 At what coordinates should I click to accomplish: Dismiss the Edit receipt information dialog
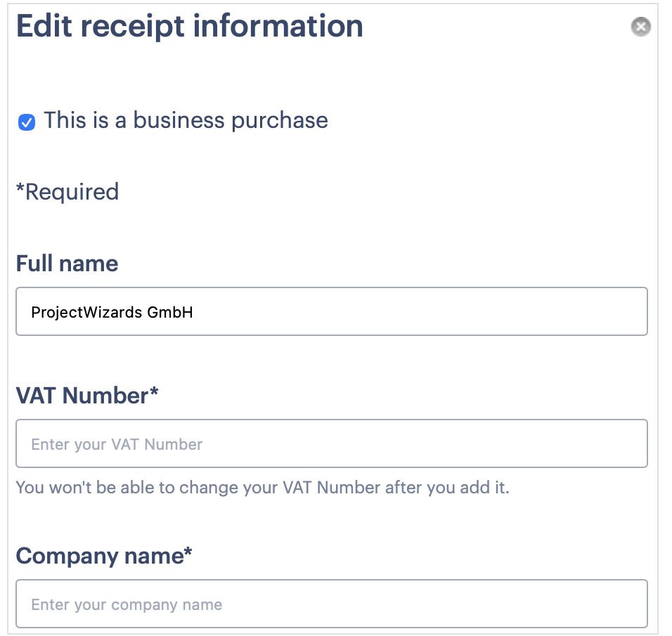click(x=640, y=26)
